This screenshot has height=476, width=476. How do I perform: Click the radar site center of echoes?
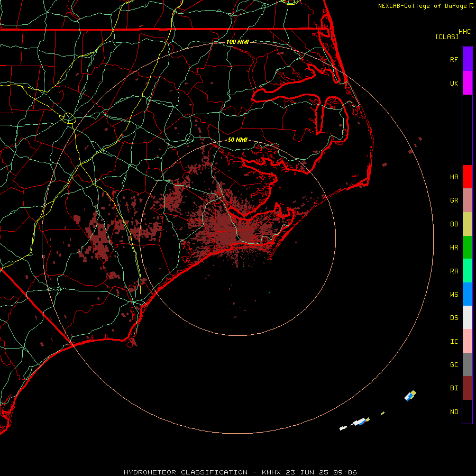tap(237, 237)
